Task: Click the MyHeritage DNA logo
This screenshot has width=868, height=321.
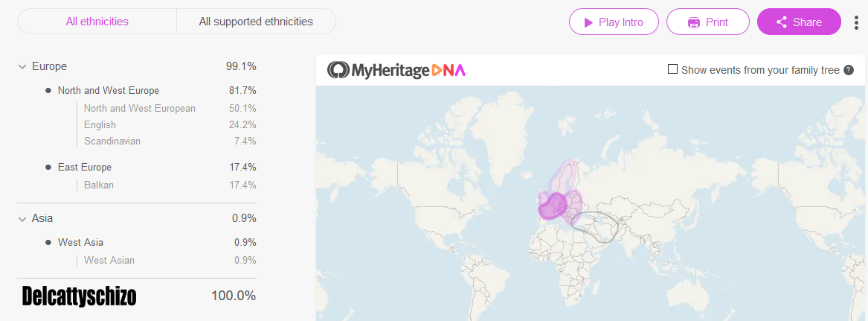Action: 396,70
